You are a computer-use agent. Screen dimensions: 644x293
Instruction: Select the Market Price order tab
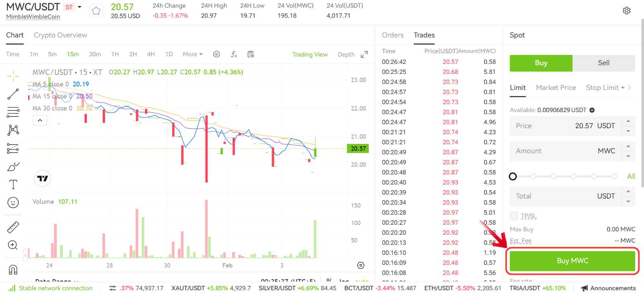(x=556, y=88)
